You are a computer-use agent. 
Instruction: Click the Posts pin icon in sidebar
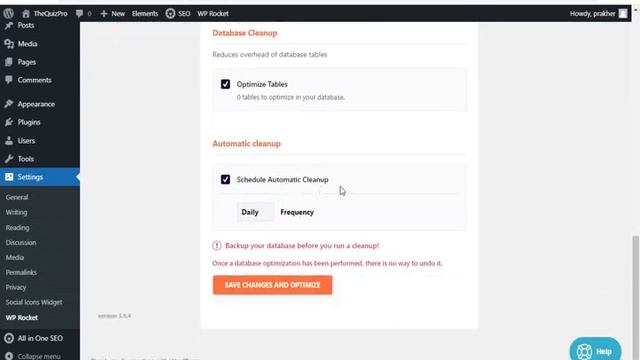pyautogui.click(x=9, y=26)
